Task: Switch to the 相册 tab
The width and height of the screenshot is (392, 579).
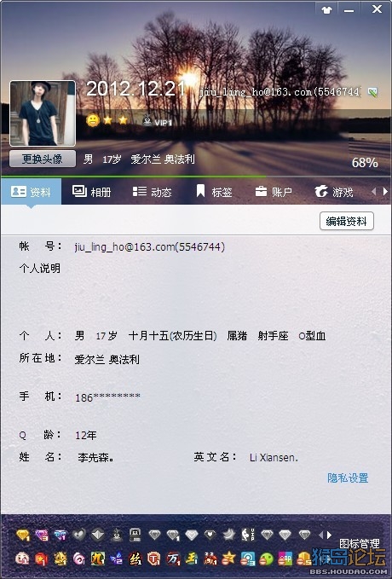Action: (x=91, y=192)
